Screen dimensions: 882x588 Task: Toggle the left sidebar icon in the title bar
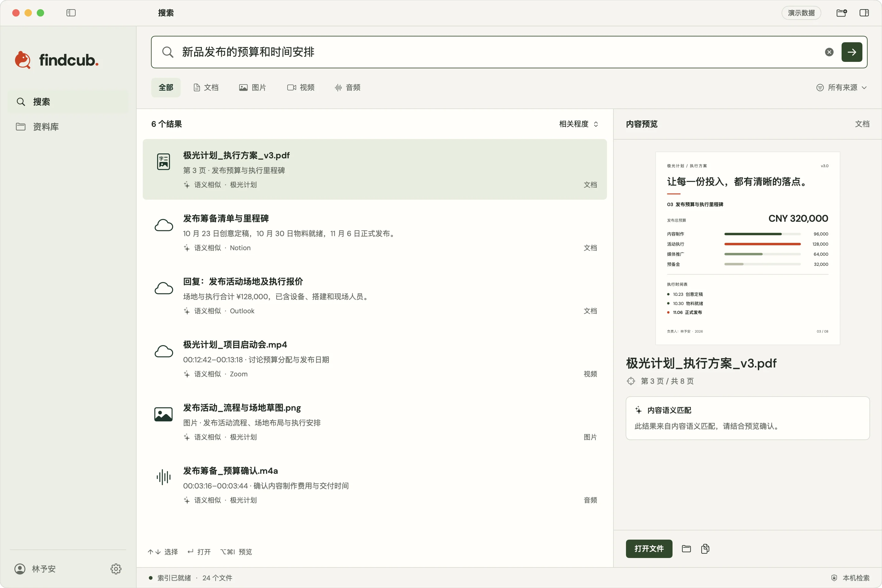pos(71,13)
